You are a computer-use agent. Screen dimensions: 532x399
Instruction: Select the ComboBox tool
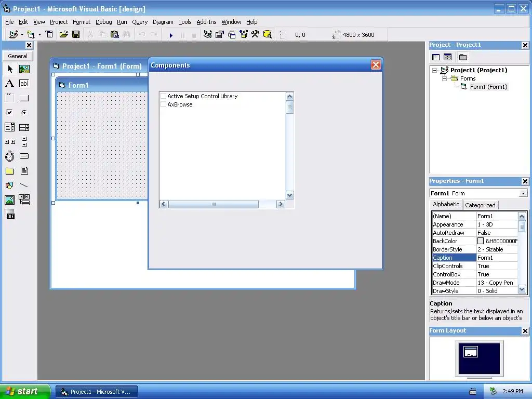tap(10, 127)
